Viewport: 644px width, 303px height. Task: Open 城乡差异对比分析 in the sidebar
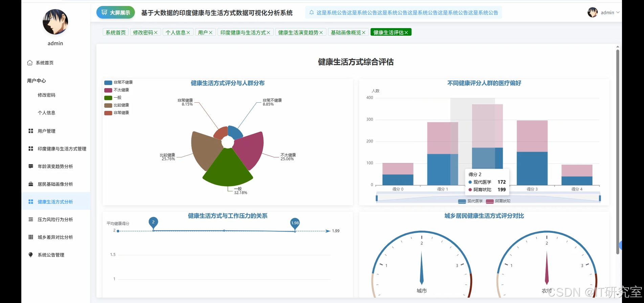coord(56,237)
